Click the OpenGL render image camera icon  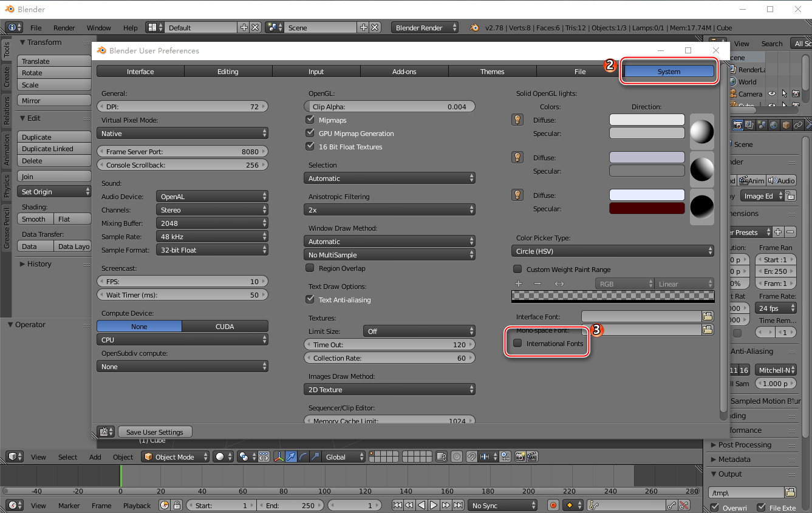click(520, 457)
